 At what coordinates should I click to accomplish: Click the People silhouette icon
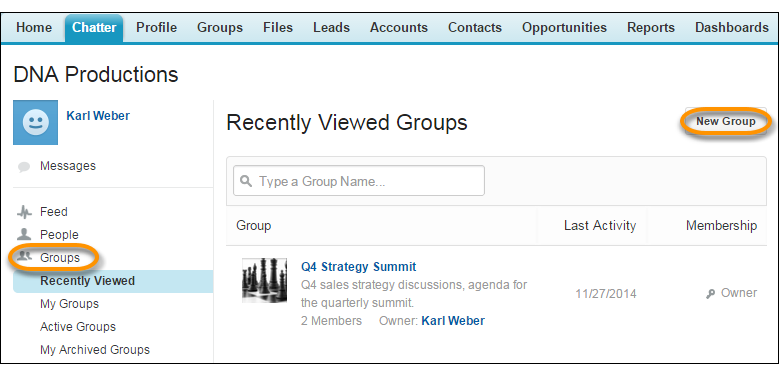pos(24,234)
